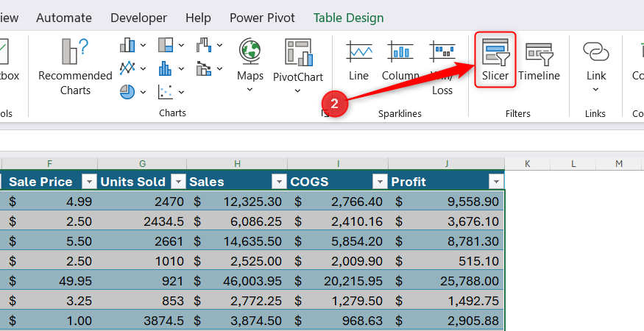Image resolution: width=644 pixels, height=331 pixels.
Task: Open the Sales column filter dropdown
Action: click(x=279, y=181)
